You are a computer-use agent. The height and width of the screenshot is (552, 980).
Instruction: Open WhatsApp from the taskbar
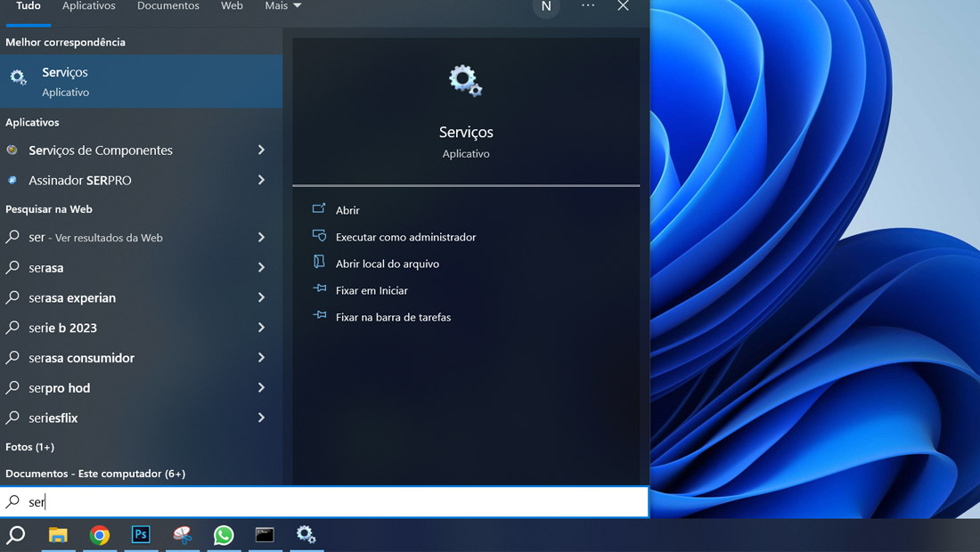click(x=223, y=535)
